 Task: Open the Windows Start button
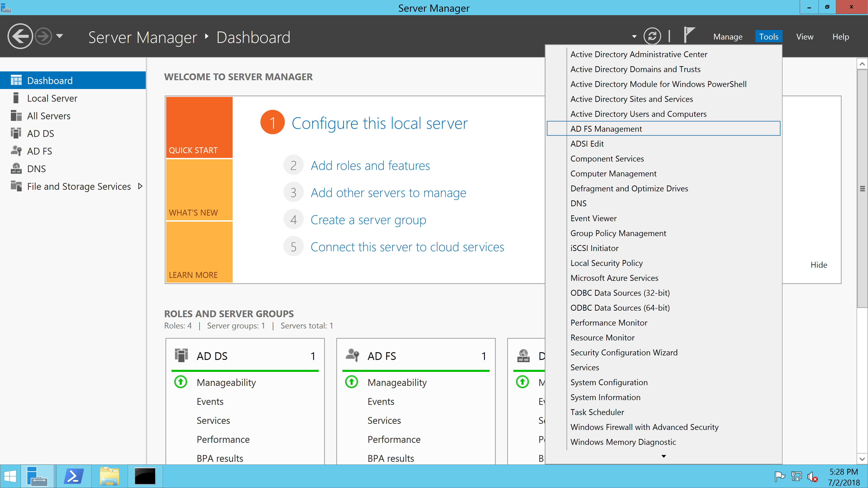[x=10, y=476]
